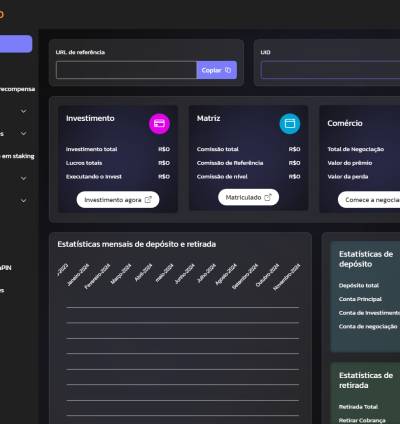Viewport: 400px width, 424px height.
Task: Click the Junho-2024 chart label
Action: 185,274
